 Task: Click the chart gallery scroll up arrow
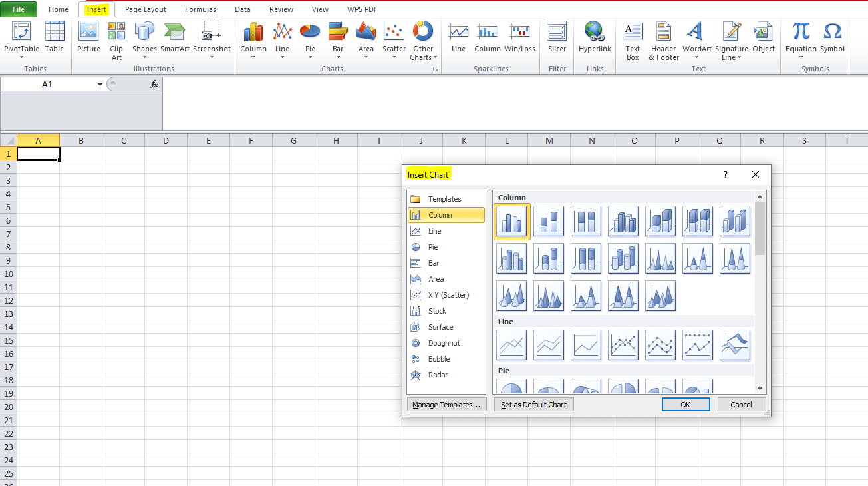(760, 196)
